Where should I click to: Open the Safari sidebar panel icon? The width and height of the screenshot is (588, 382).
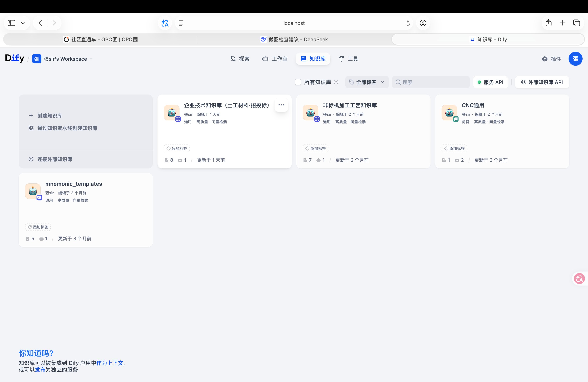pos(12,23)
